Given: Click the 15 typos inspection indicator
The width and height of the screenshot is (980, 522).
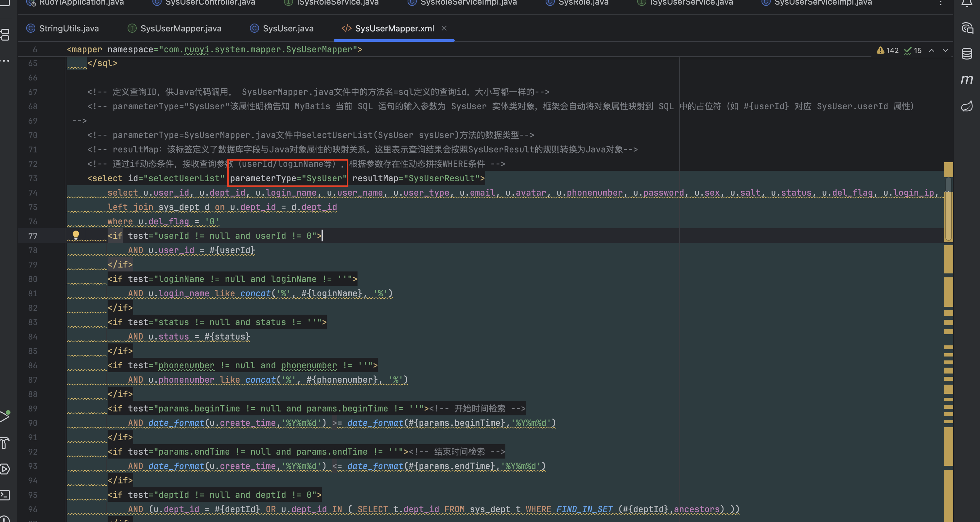Looking at the screenshot, I should [x=913, y=51].
